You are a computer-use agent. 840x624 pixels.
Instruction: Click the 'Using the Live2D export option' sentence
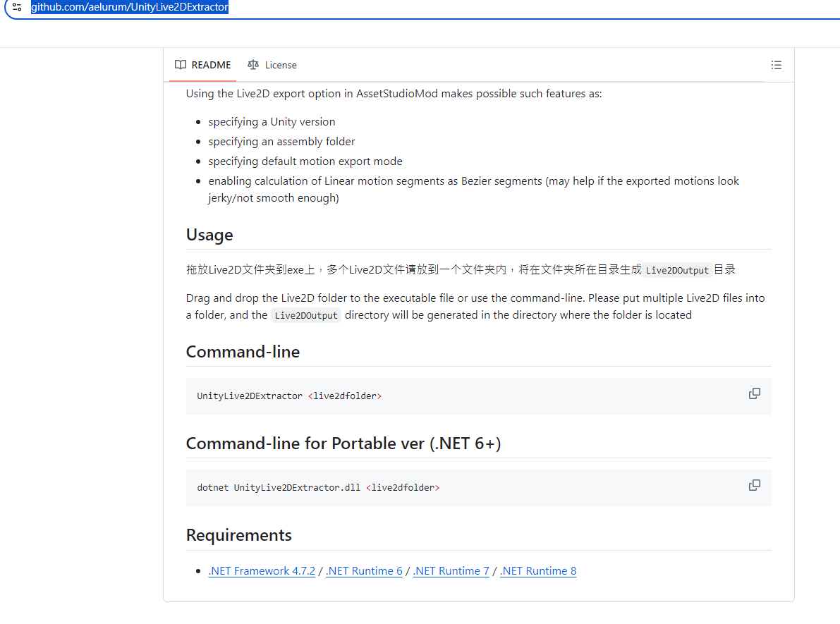394,94
